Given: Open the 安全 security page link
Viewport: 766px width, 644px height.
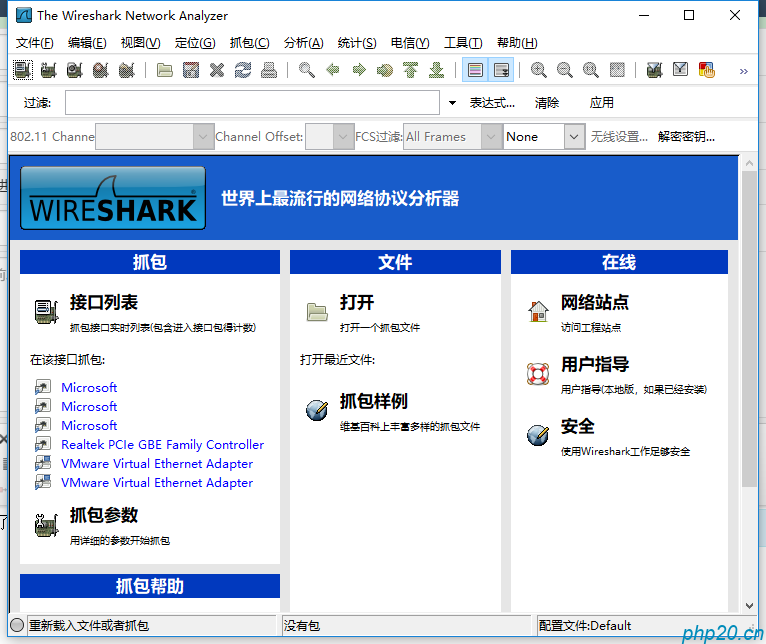Looking at the screenshot, I should click(x=577, y=427).
